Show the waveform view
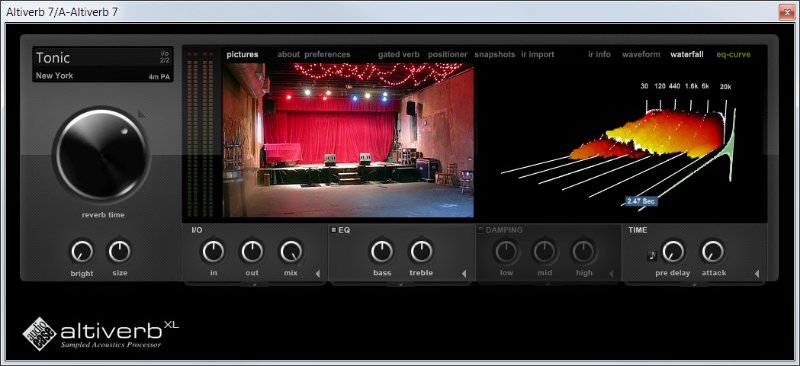 pos(641,55)
